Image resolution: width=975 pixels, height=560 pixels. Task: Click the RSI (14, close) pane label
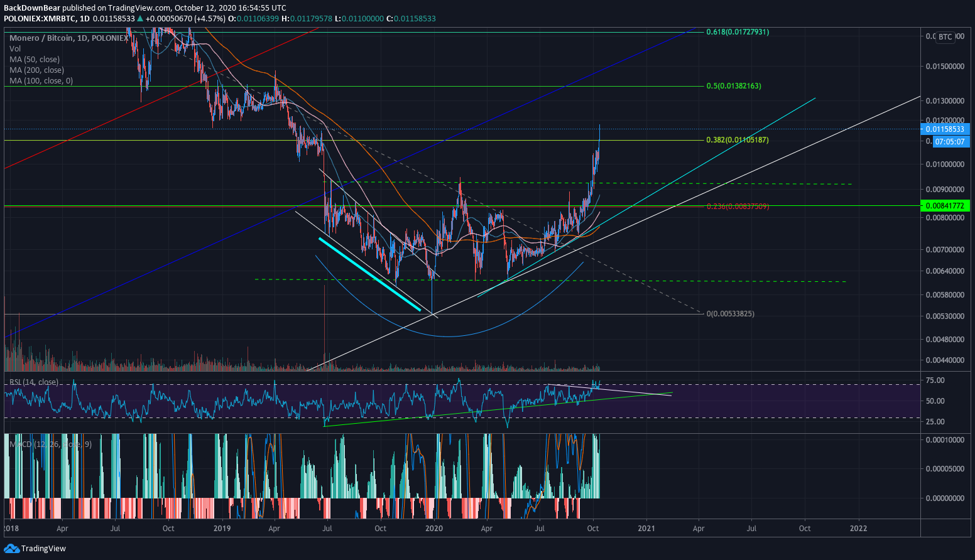(34, 382)
